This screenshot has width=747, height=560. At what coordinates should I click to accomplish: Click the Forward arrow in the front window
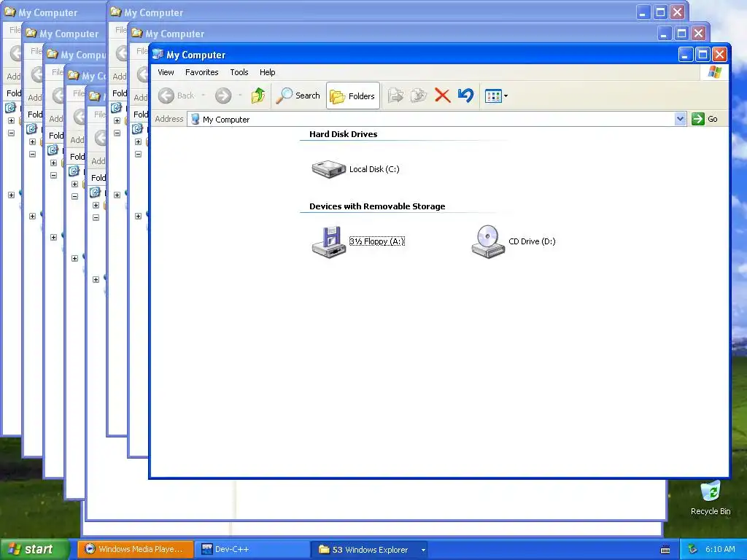pyautogui.click(x=223, y=96)
